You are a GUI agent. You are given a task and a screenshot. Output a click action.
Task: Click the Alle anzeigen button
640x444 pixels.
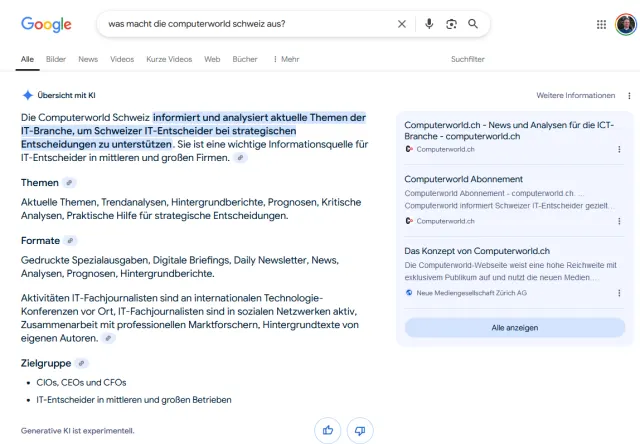click(515, 328)
